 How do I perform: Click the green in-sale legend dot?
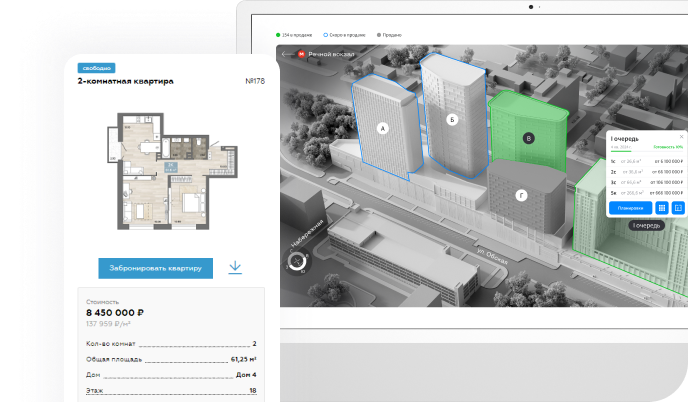coord(278,35)
